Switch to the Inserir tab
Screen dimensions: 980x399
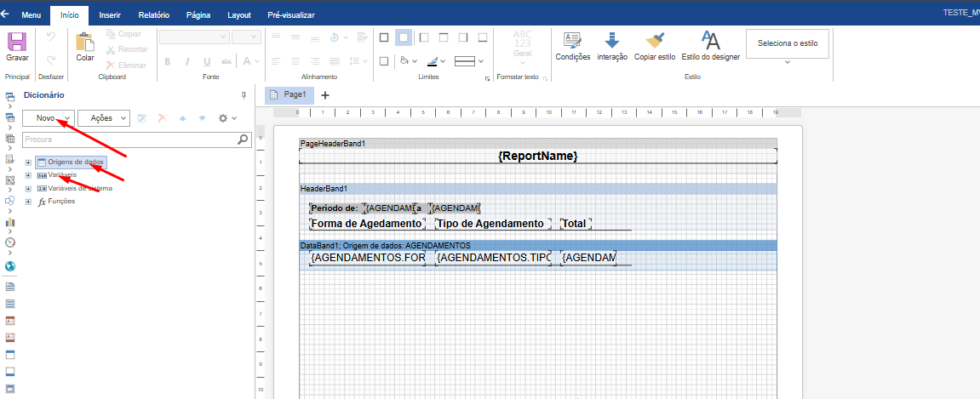[110, 15]
